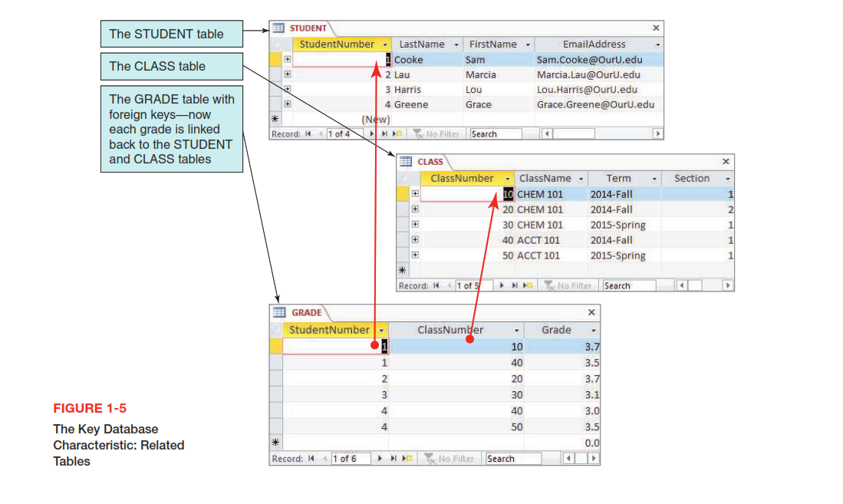
Task: Open Section column dropdown arrow
Action: tap(728, 179)
